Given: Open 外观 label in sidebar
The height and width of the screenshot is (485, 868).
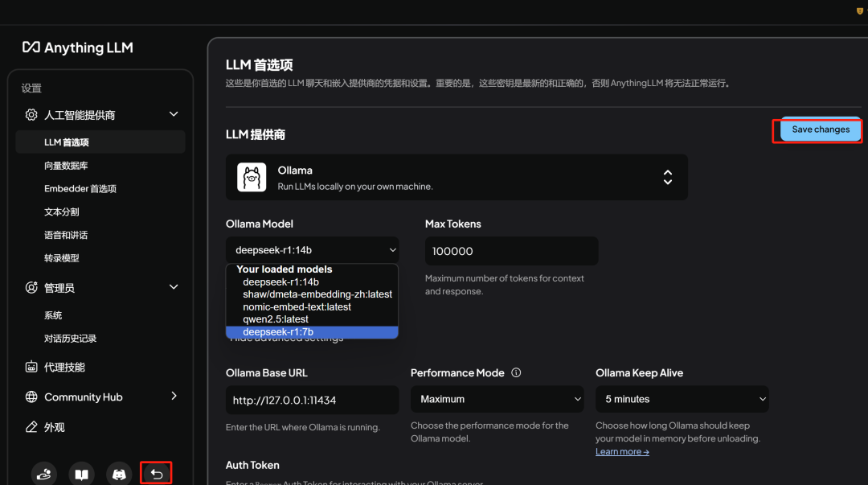Looking at the screenshot, I should pyautogui.click(x=55, y=427).
